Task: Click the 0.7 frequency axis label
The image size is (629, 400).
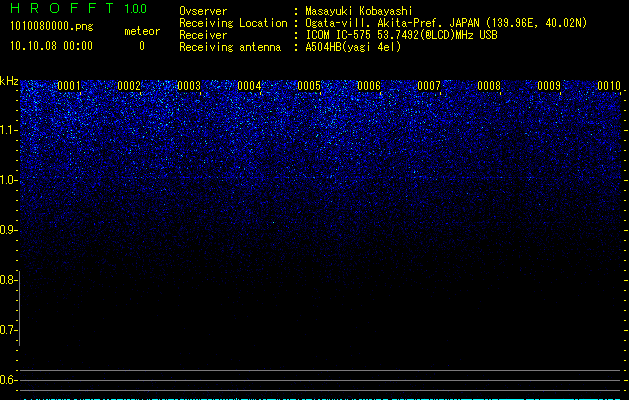Action: click(x=8, y=330)
